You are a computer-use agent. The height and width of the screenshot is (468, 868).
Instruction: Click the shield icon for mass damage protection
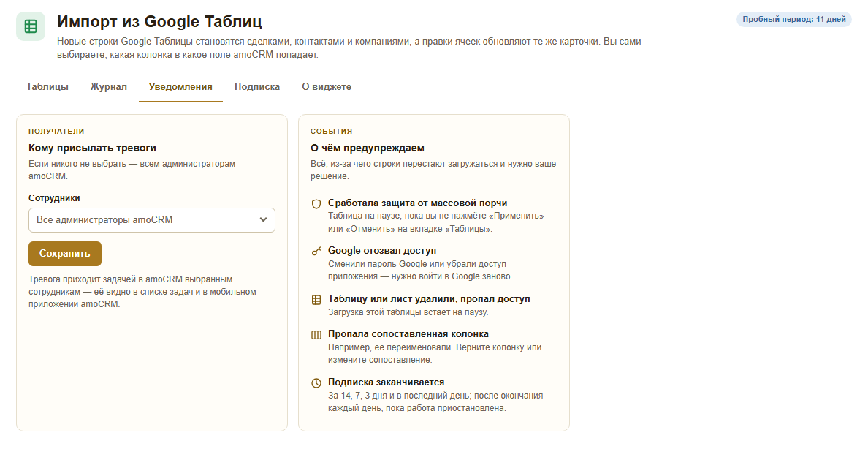tap(316, 204)
